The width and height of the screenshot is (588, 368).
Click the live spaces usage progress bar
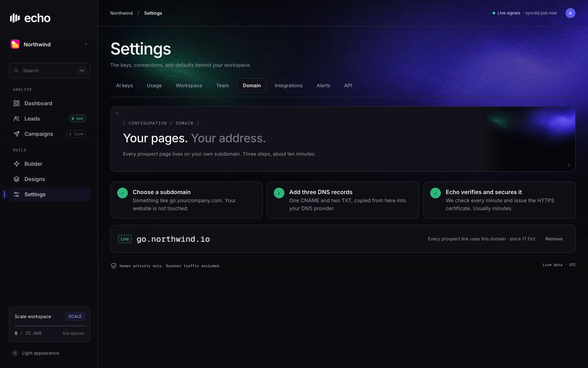(x=49, y=326)
